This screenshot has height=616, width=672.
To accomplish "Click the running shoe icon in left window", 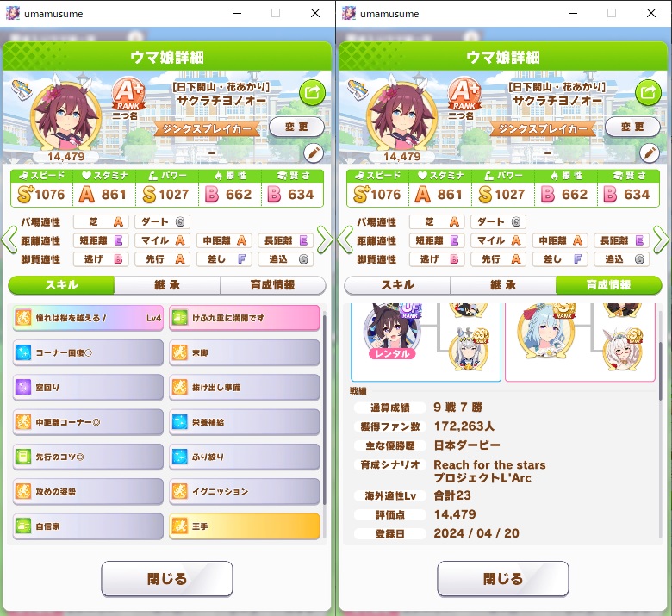I will [x=22, y=89].
